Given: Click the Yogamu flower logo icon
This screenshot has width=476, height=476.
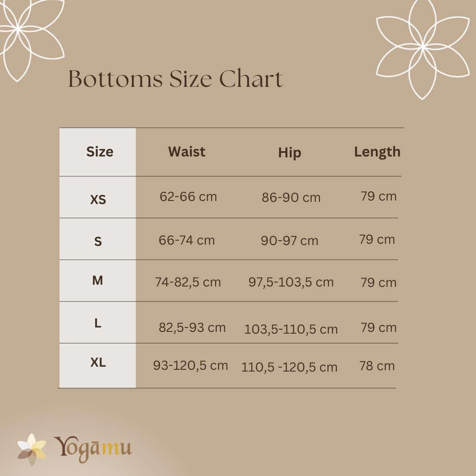Looking at the screenshot, I should 32,449.
